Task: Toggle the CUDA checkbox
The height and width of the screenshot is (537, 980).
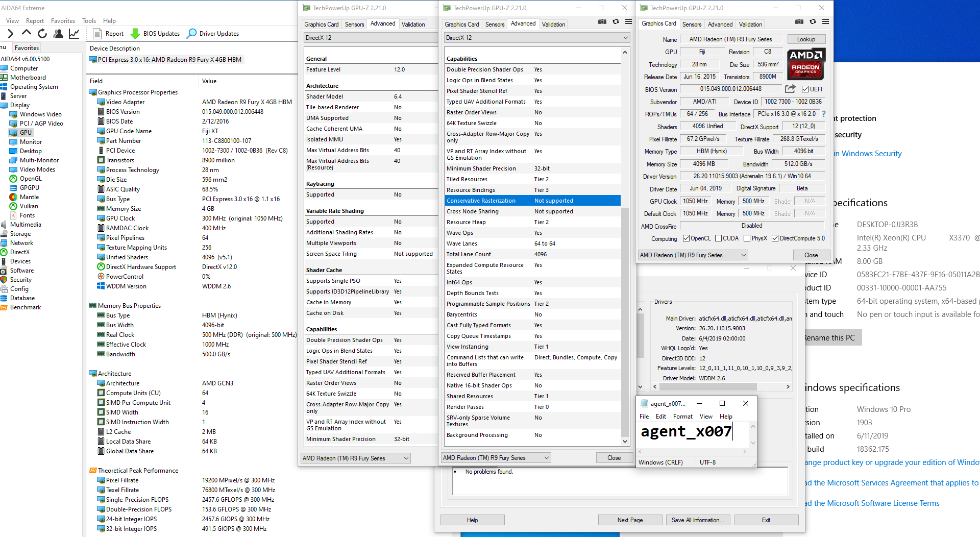Action: pos(718,238)
